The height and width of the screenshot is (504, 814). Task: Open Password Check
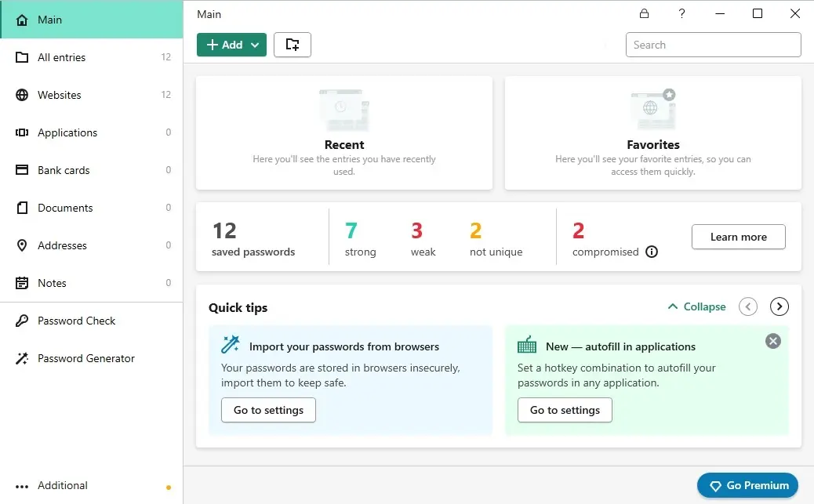92,321
